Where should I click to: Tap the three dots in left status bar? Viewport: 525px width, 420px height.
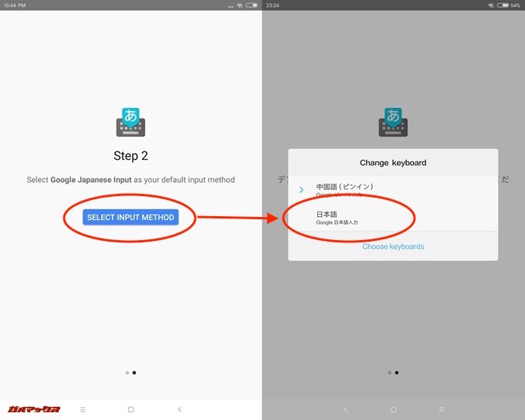[230, 6]
